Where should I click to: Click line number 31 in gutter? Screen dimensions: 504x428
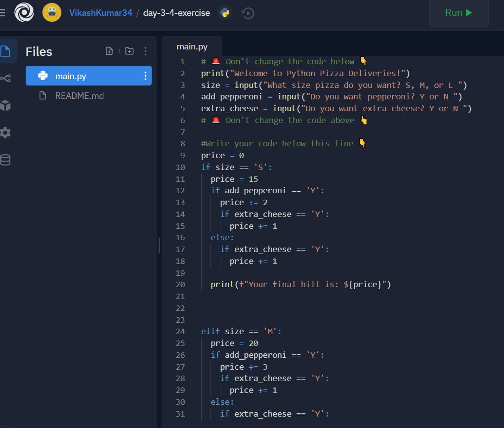(x=180, y=414)
